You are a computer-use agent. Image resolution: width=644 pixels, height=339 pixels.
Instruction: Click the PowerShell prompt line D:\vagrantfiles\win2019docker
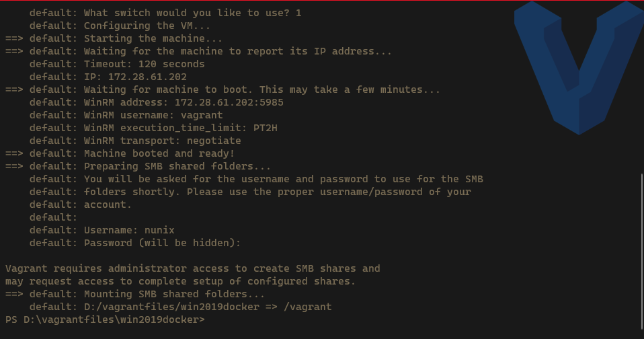pyautogui.click(x=104, y=319)
